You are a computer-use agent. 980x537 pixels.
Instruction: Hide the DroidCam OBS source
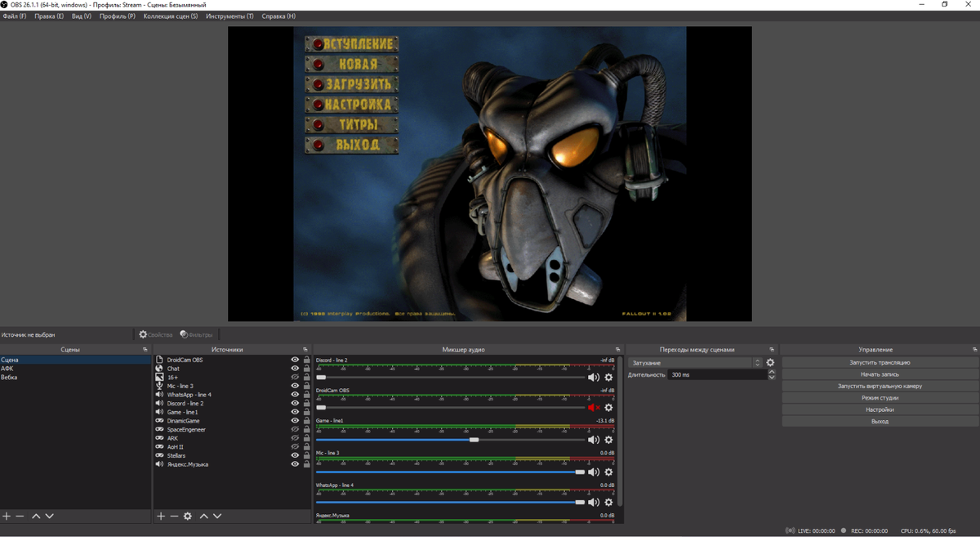(x=295, y=360)
